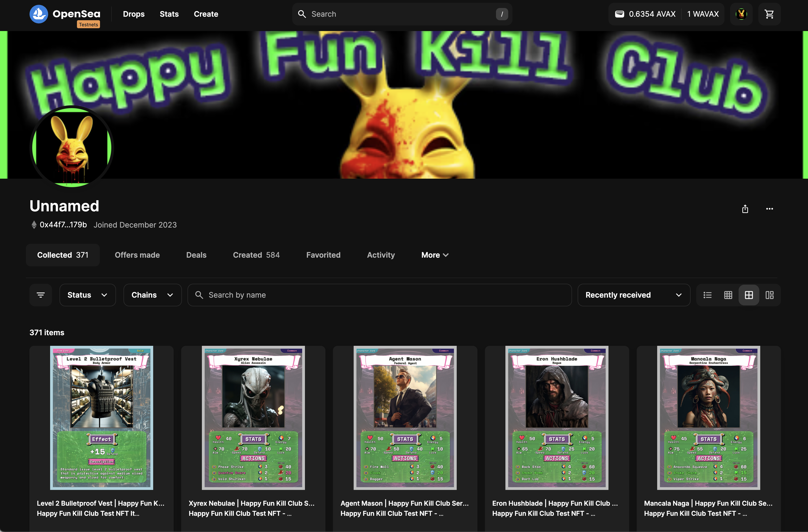Switch to mosaic layout view

coord(769,295)
